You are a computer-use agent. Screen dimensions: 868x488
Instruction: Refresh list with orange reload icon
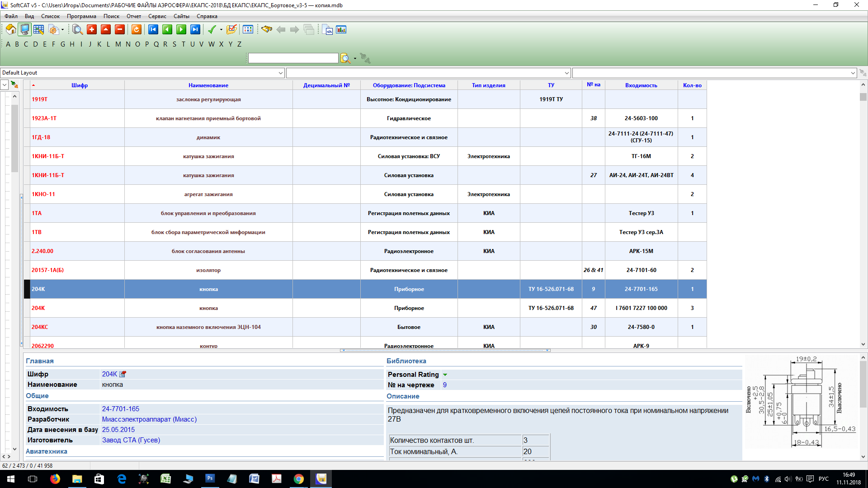pyautogui.click(x=137, y=29)
